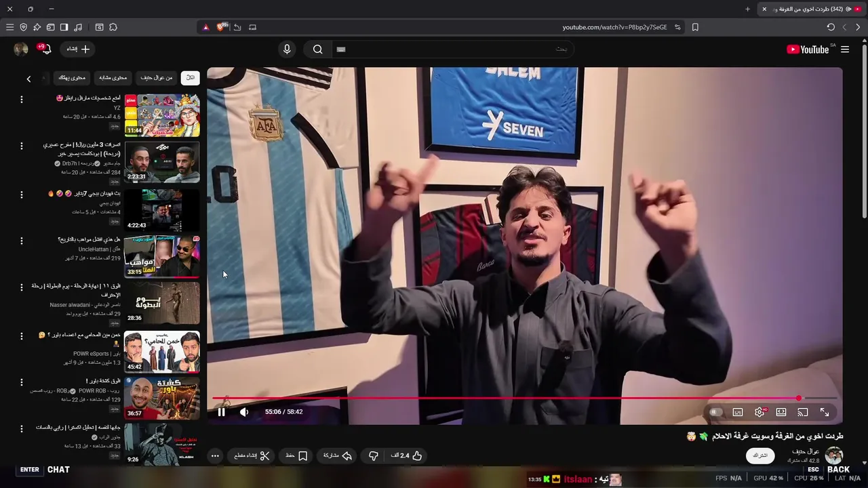Open the browser main menu icon

tap(9, 27)
